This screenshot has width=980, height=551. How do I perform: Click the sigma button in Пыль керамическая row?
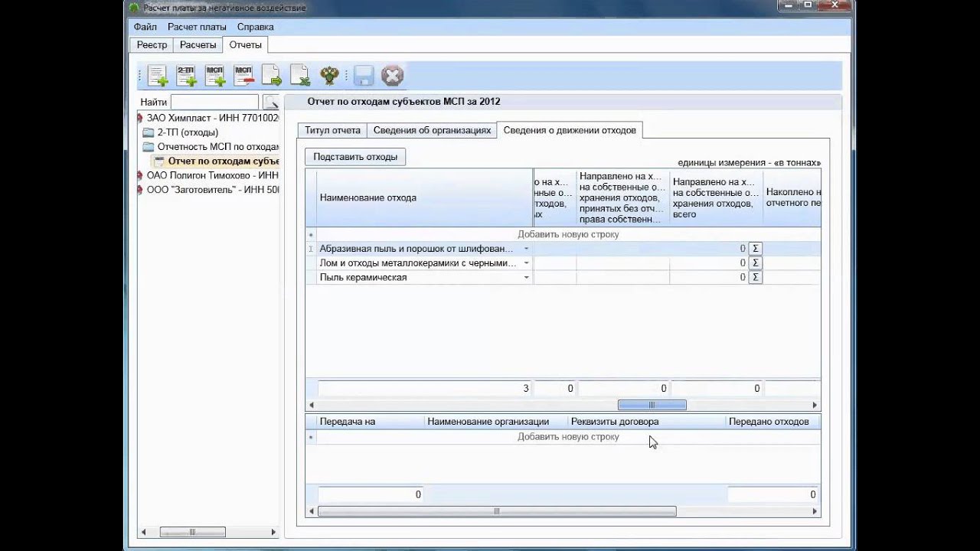click(x=755, y=278)
